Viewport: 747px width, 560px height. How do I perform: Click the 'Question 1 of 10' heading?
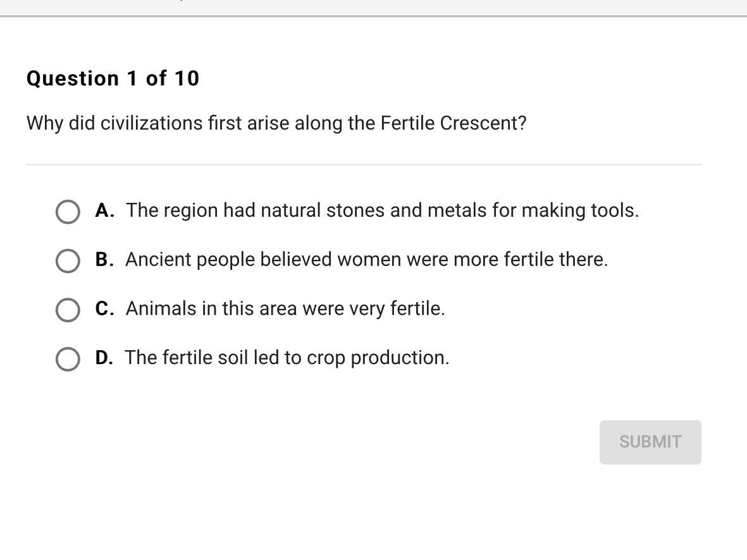point(113,78)
